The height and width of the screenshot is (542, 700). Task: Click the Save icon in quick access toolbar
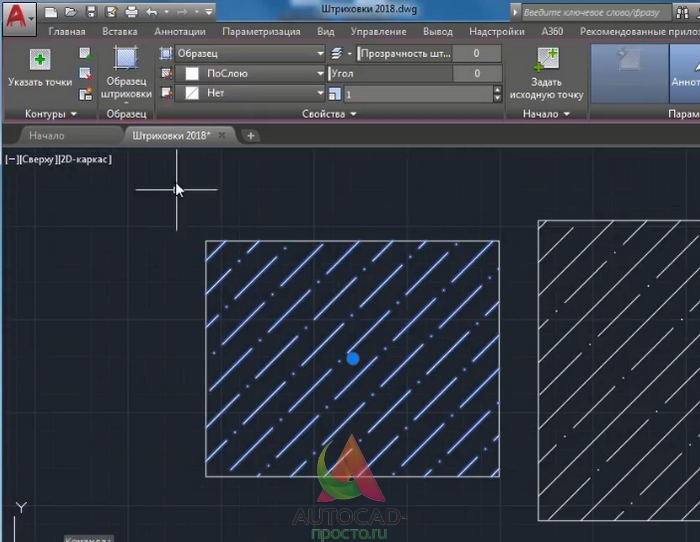(x=91, y=12)
